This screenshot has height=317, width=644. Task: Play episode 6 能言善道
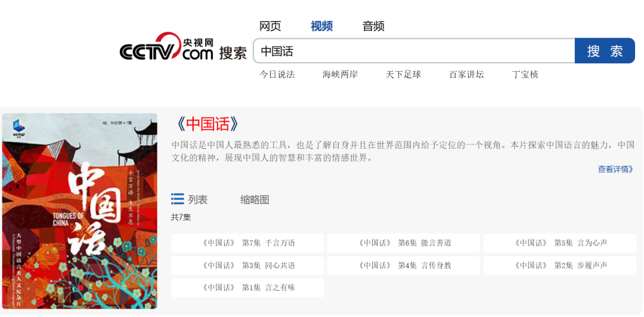pyautogui.click(x=404, y=243)
